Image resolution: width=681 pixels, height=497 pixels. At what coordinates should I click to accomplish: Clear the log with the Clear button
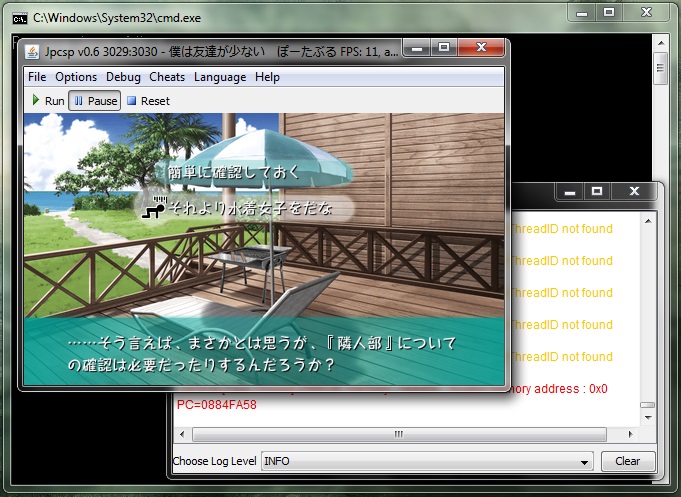(x=628, y=461)
